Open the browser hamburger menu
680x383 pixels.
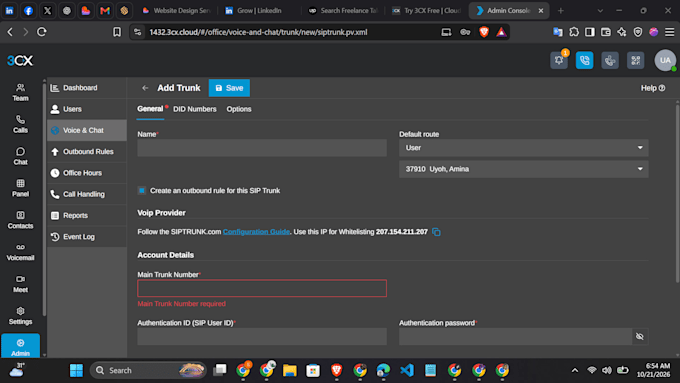[670, 32]
